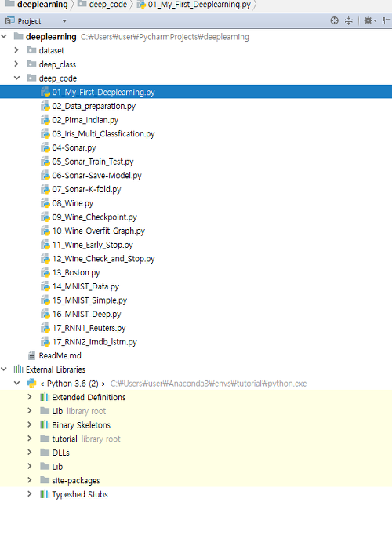Select the Python 3.6 (2) interpreter entry
This screenshot has width=392, height=535.
pyautogui.click(x=73, y=384)
